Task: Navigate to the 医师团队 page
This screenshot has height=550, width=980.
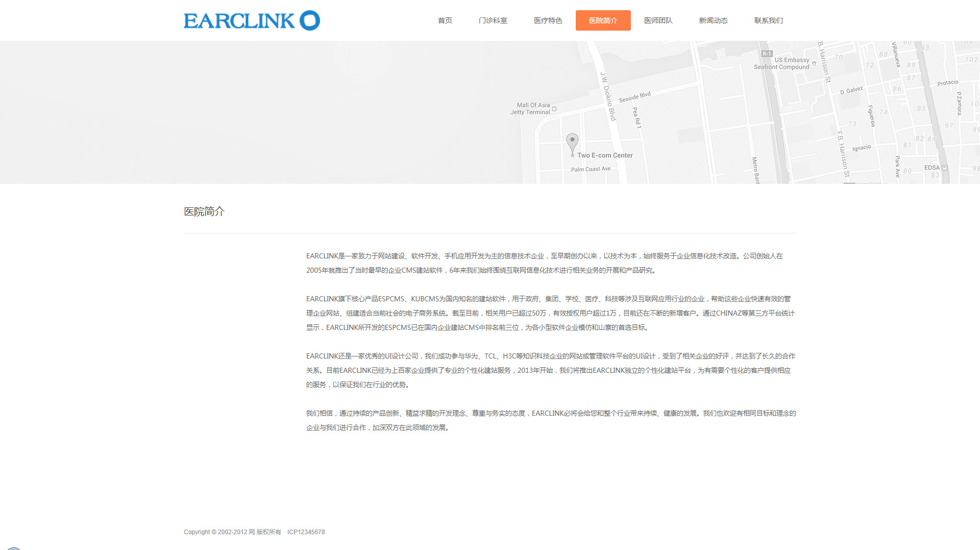Action: 658,20
